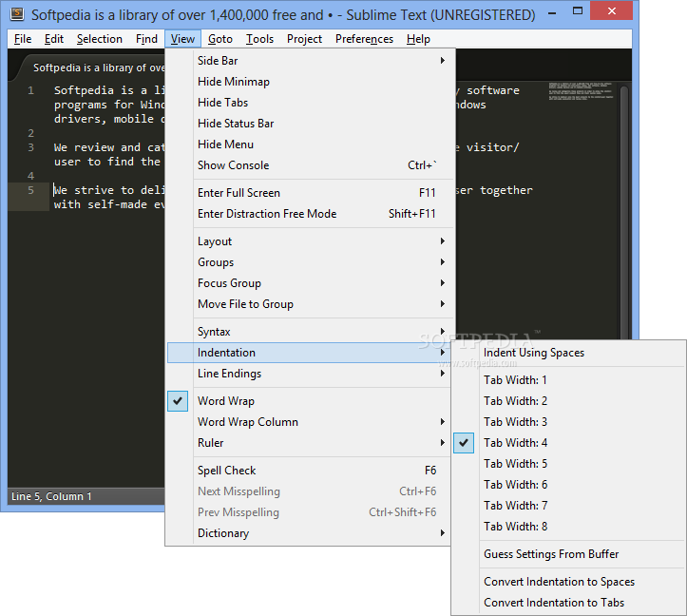This screenshot has width=687, height=616.
Task: Open the Selection menu
Action: pyautogui.click(x=100, y=39)
